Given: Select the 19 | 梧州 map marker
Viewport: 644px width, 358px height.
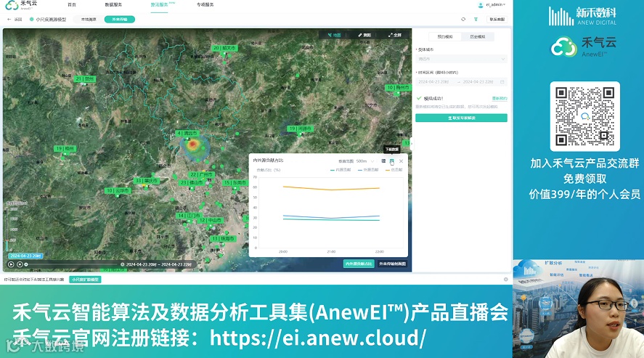Looking at the screenshot, I should [x=65, y=149].
